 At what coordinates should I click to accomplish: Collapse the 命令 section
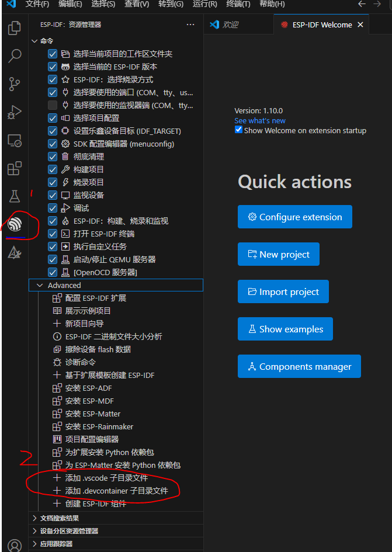click(x=33, y=41)
